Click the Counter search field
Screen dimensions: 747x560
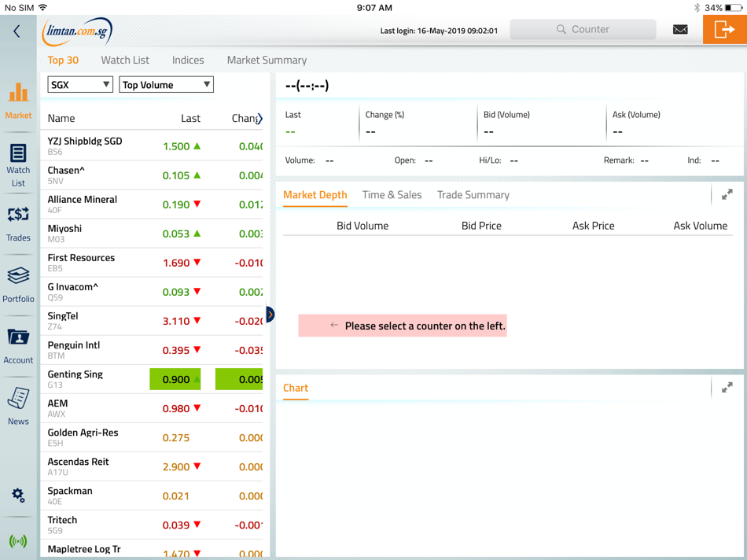pyautogui.click(x=583, y=30)
